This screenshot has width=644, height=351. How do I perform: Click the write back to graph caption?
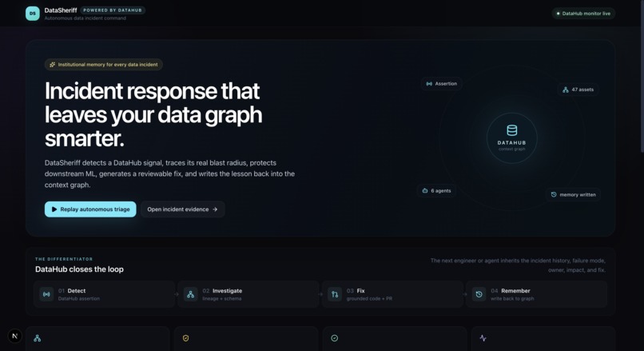pos(512,299)
